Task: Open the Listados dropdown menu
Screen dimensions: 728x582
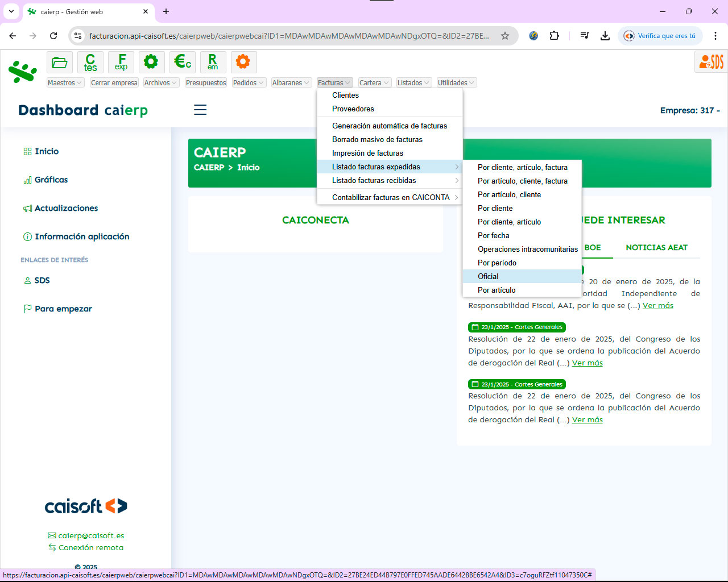Action: coord(414,83)
